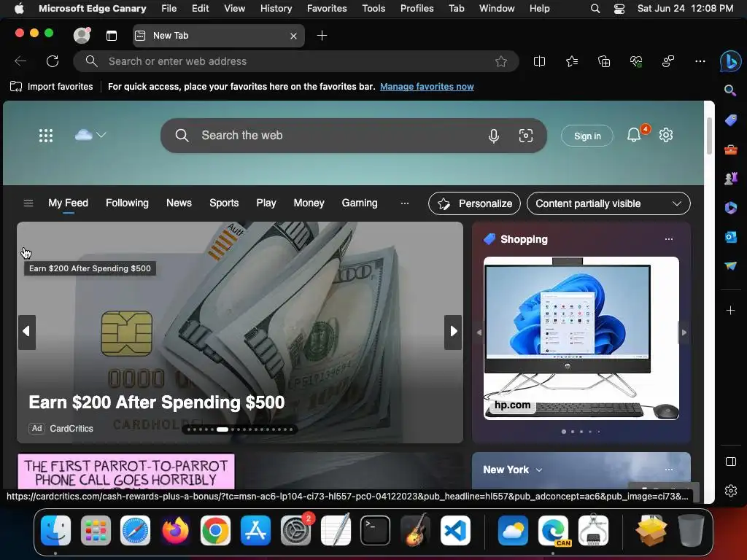The width and height of the screenshot is (747, 560).
Task: Focus the address bar field
Action: [x=295, y=61]
